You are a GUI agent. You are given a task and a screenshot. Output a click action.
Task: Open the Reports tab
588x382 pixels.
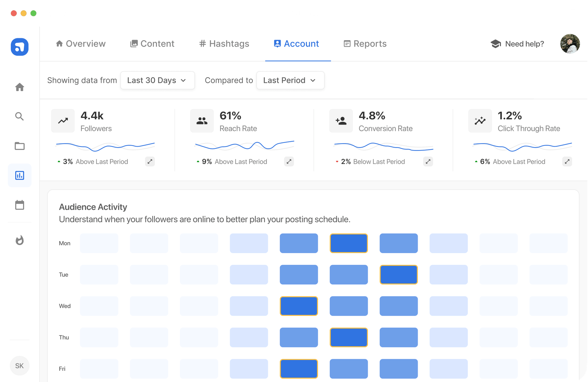[365, 43]
